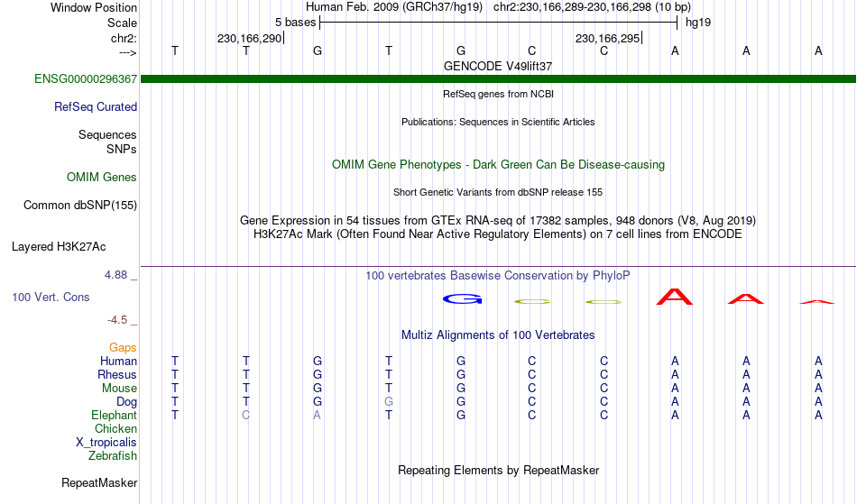
Task: Click the 4.88 PhyloP axis maximum
Action: point(115,275)
